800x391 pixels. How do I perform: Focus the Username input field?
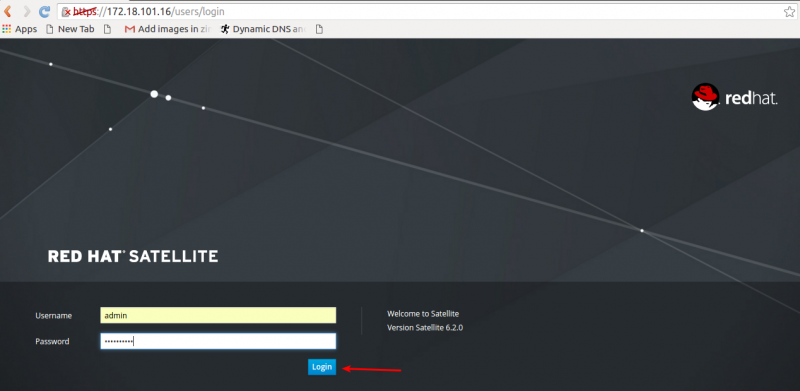218,315
